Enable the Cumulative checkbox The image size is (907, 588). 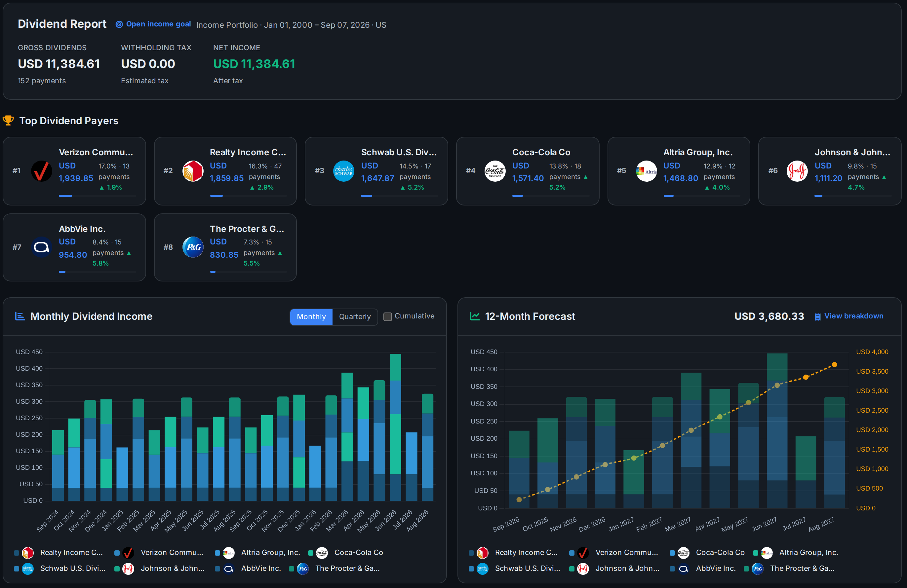tap(387, 316)
